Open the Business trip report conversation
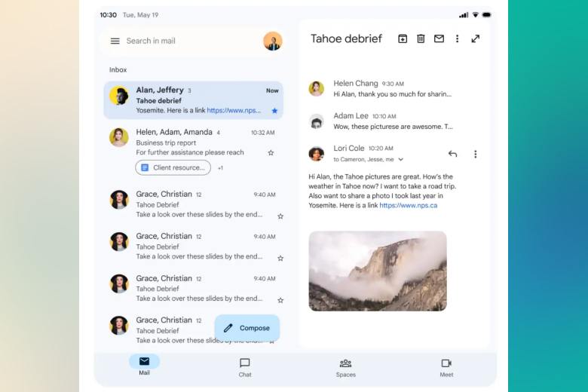Viewport: 588px width, 392px height. (x=193, y=153)
